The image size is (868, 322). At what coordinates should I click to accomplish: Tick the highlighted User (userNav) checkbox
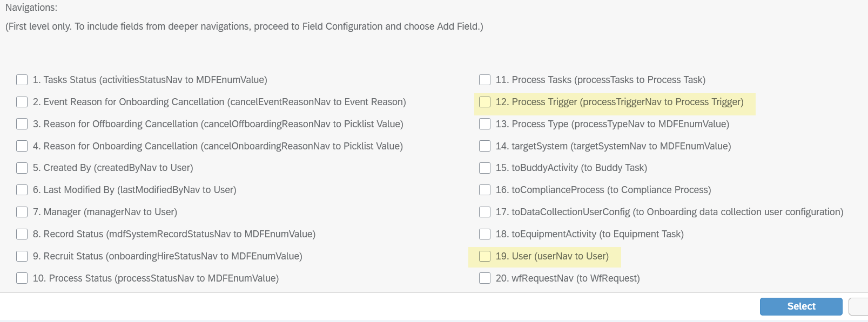[485, 256]
